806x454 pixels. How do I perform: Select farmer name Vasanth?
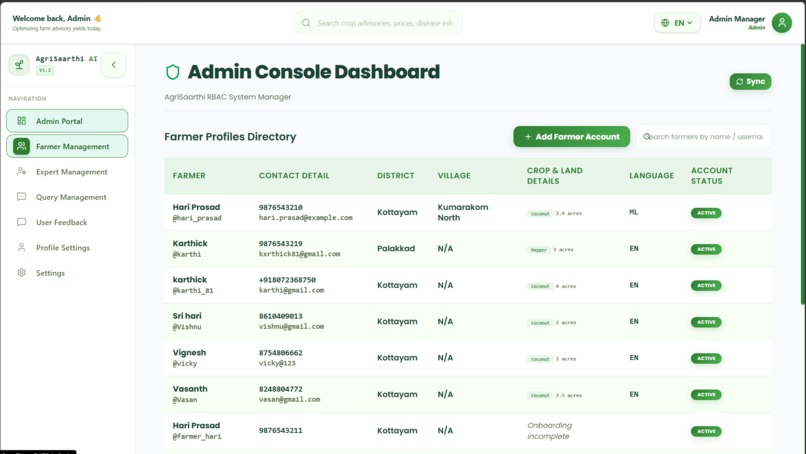coord(190,389)
